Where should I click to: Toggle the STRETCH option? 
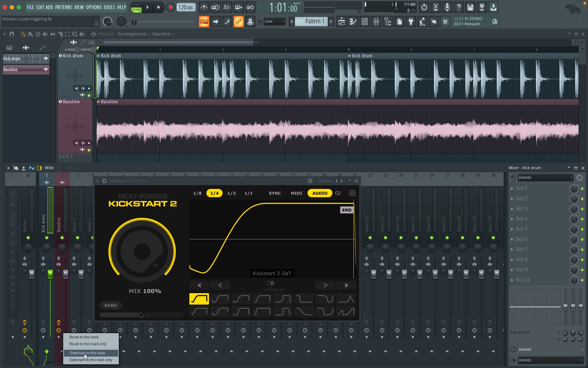click(x=93, y=50)
